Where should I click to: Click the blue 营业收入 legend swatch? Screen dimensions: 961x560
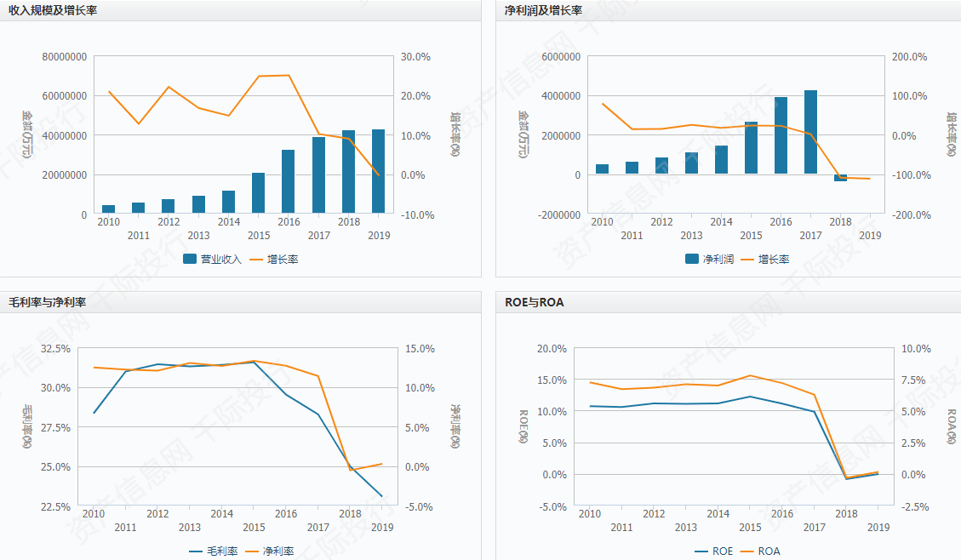[189, 259]
